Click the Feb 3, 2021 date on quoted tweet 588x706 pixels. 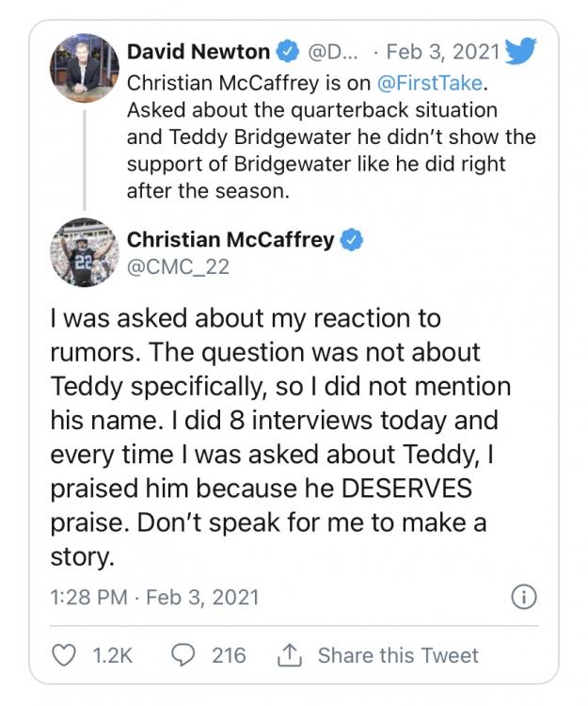tap(444, 51)
